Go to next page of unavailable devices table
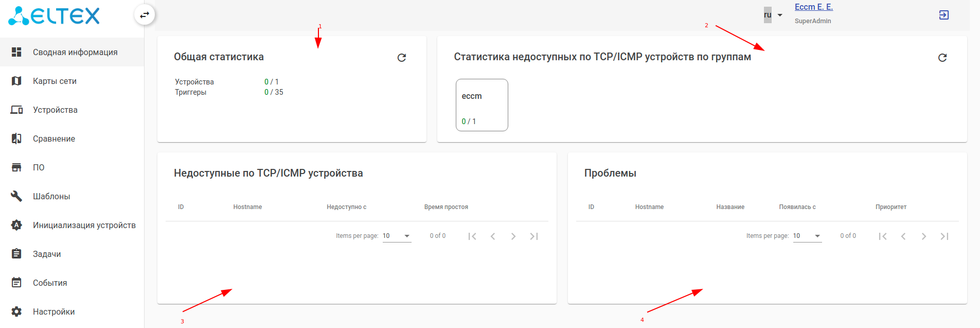Viewport: 980px width, 328px height. point(513,236)
